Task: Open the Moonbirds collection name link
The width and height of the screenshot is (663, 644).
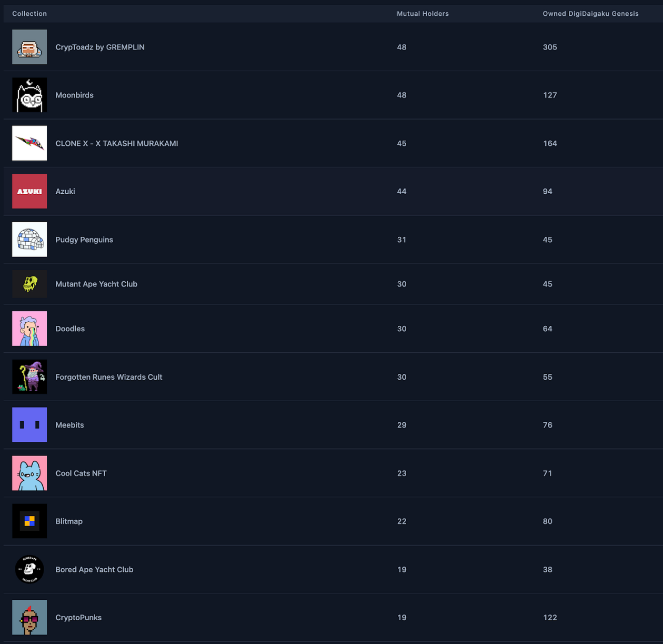Action: (x=74, y=95)
